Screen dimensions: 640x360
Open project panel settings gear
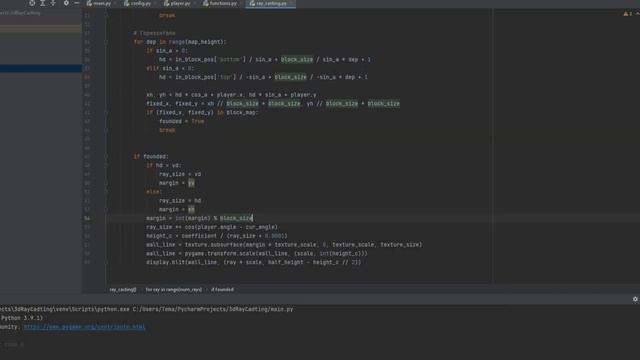coord(66,3)
